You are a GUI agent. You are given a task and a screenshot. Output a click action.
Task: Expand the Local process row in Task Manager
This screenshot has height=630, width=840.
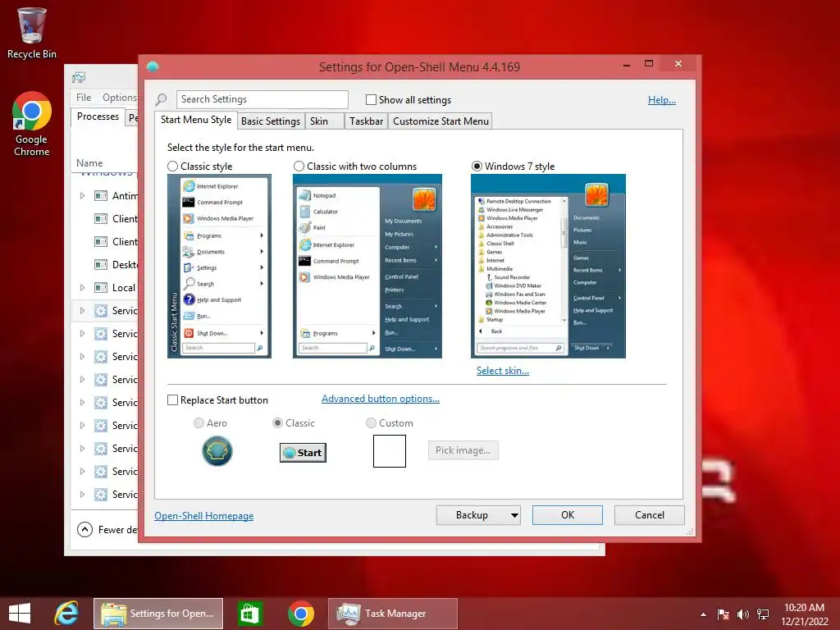[x=82, y=288]
